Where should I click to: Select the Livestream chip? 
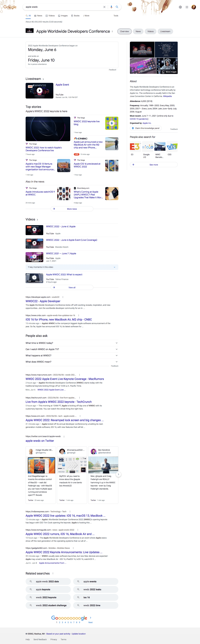point(165,32)
